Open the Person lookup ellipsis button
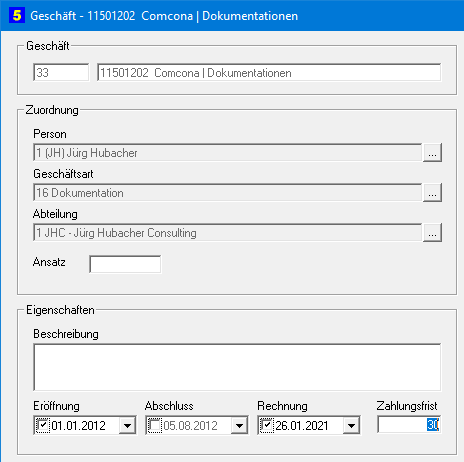Viewport: 464px width, 462px height. click(432, 153)
